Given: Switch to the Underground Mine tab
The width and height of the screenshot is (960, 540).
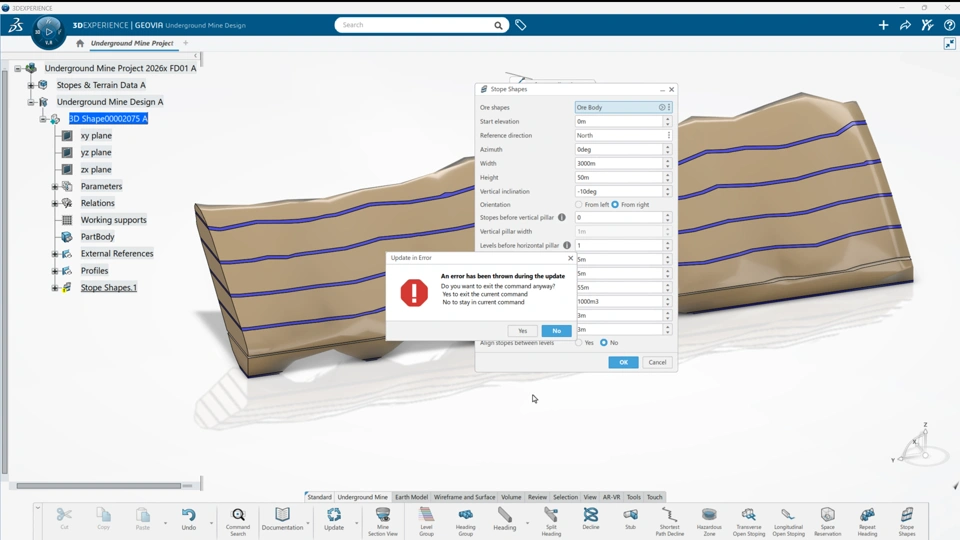Looking at the screenshot, I should click(x=362, y=497).
